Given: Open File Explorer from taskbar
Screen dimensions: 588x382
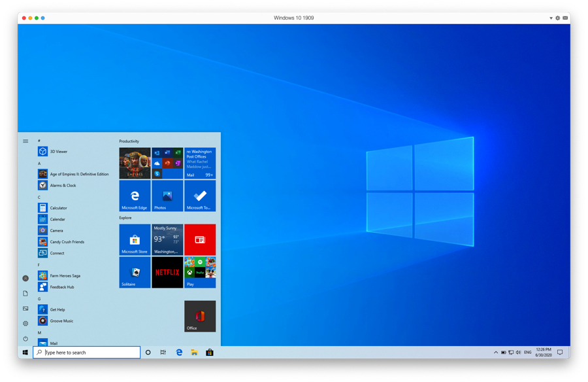Looking at the screenshot, I should [x=194, y=353].
